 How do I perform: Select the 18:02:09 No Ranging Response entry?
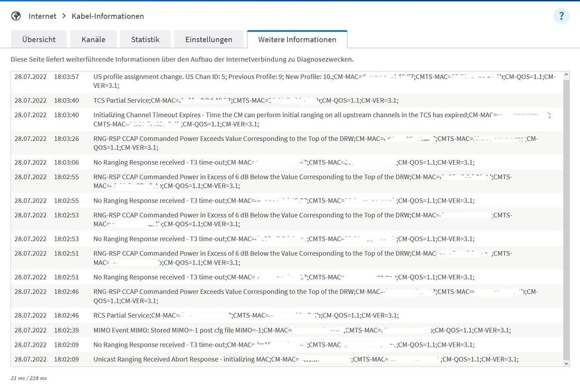pos(287,344)
